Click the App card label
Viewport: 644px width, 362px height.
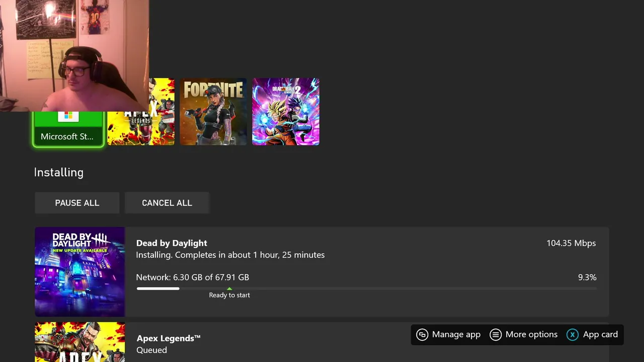pos(600,334)
